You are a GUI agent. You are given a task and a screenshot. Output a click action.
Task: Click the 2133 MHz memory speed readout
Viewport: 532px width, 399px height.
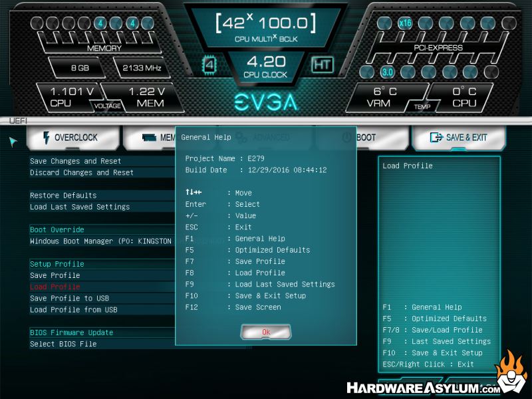point(142,68)
